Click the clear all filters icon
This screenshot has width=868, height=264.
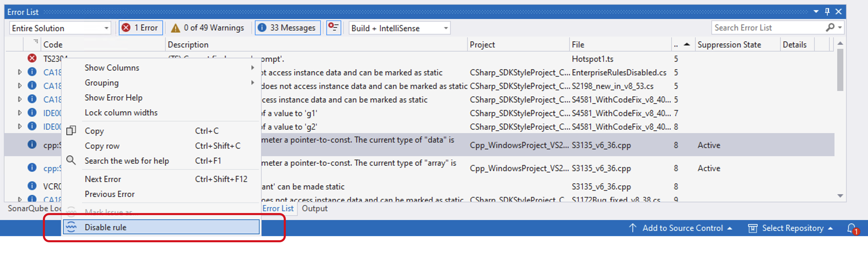(x=333, y=28)
